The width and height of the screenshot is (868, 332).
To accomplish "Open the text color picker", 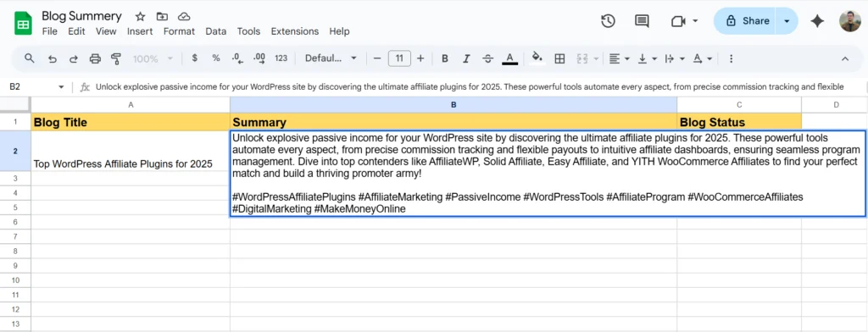I will point(509,58).
